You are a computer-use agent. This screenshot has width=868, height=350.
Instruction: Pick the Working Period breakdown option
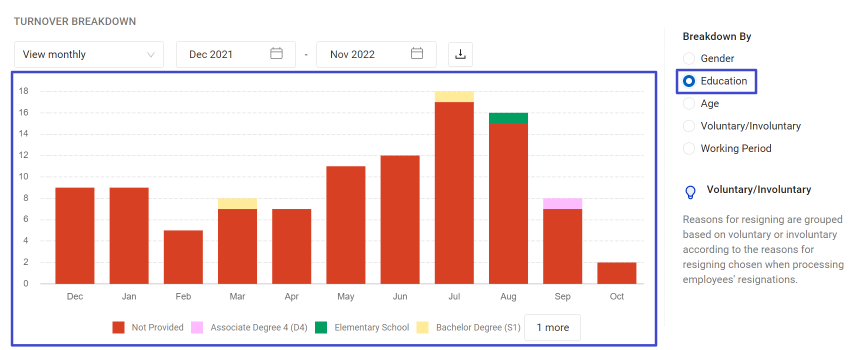[689, 148]
